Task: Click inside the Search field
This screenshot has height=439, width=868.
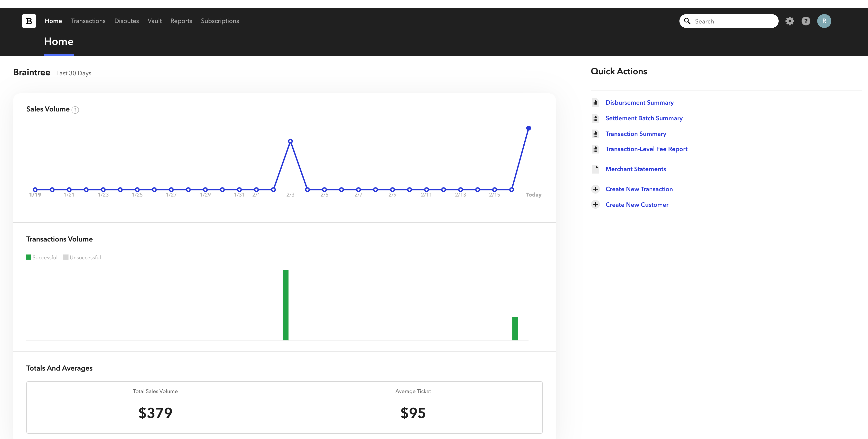Action: (x=728, y=21)
